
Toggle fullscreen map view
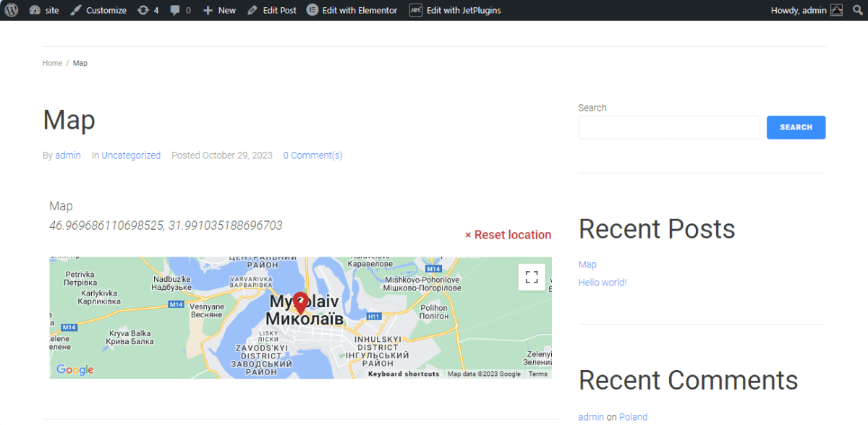532,277
